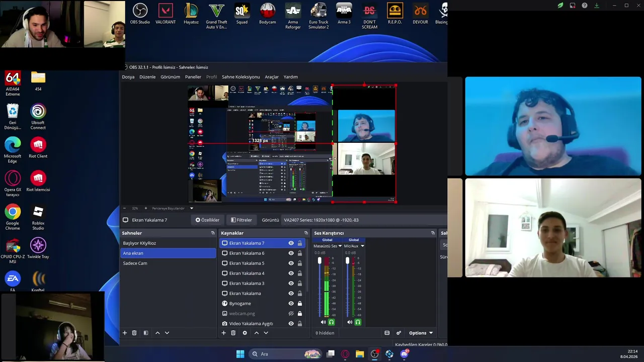Move scene up in Sahneler toolbar
Image resolution: width=644 pixels, height=362 pixels.
click(x=157, y=333)
